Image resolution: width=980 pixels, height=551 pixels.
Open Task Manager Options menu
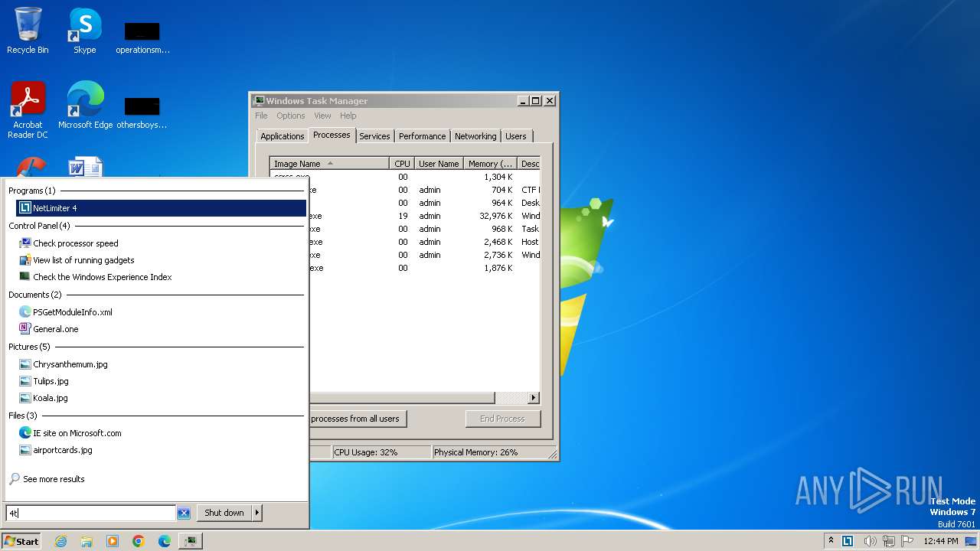click(x=291, y=116)
